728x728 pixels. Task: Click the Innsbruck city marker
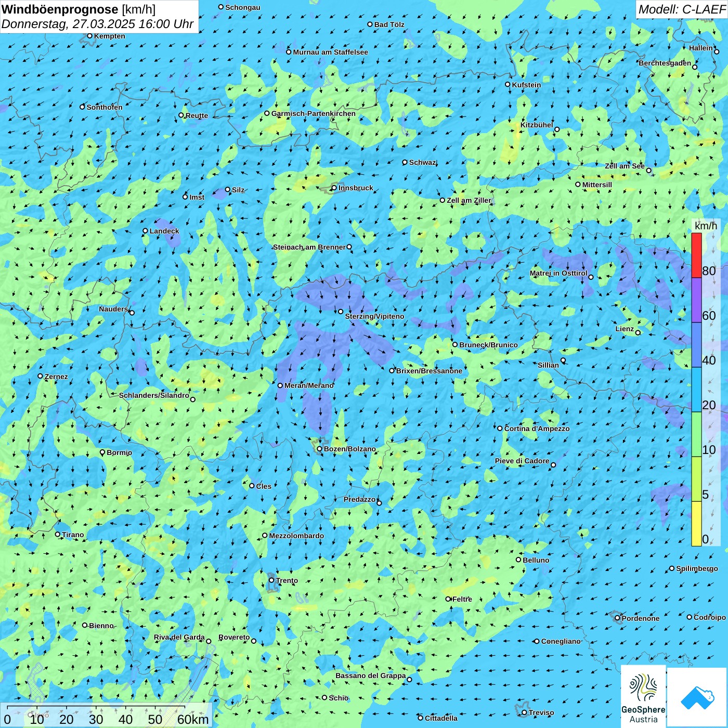click(334, 188)
